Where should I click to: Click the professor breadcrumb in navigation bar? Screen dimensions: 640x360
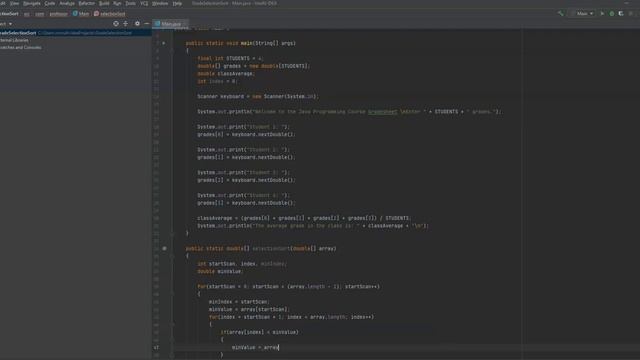coord(58,14)
